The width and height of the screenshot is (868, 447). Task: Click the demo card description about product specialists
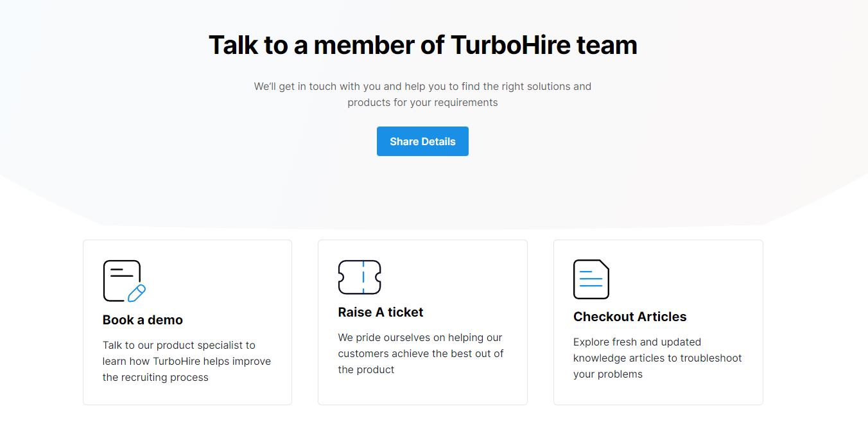coord(186,361)
